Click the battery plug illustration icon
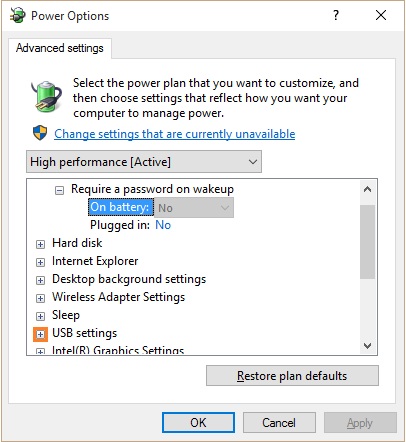Screen dimensions: 406x442 coord(47,96)
